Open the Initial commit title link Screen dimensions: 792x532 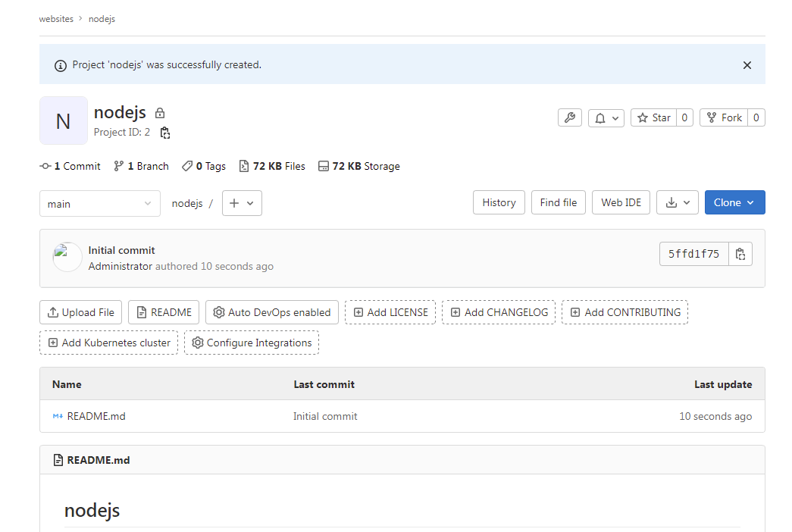tap(122, 250)
